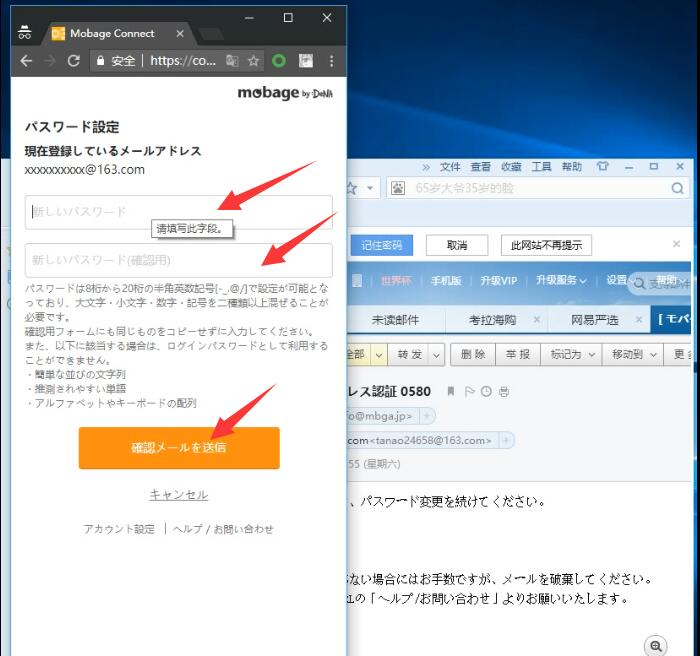
Task: Focus the 新しいパスワード(確認用) field
Action: [179, 260]
